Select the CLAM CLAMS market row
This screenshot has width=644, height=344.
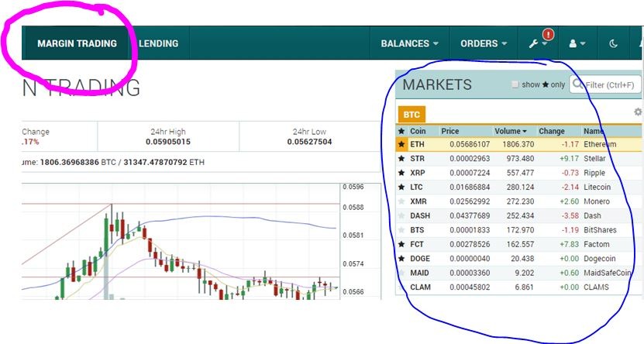point(518,287)
